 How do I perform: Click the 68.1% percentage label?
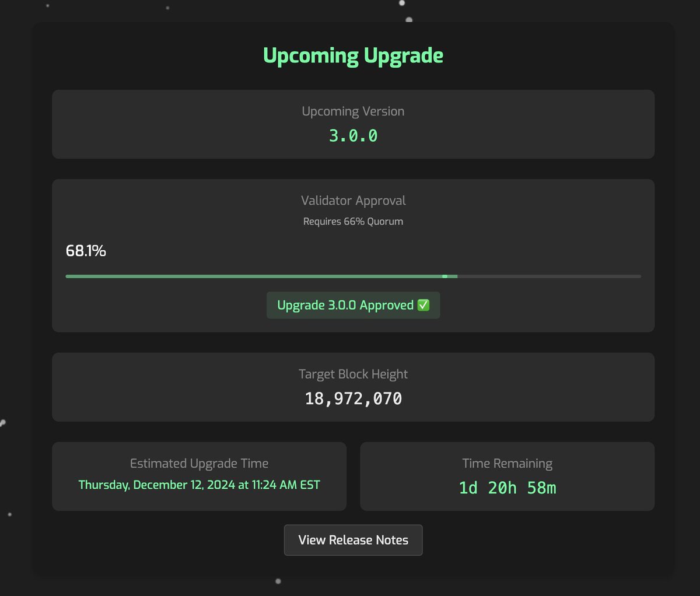click(86, 251)
